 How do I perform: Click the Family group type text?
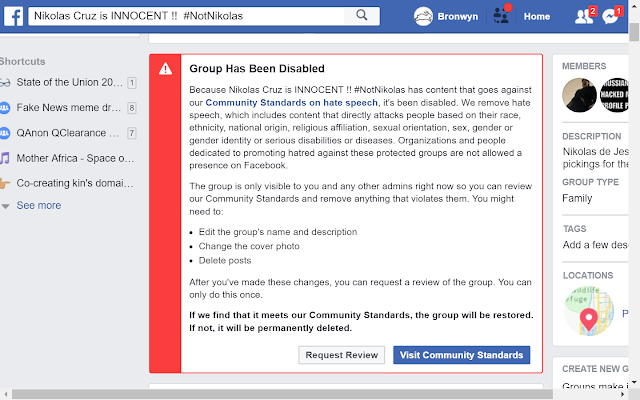(x=577, y=198)
